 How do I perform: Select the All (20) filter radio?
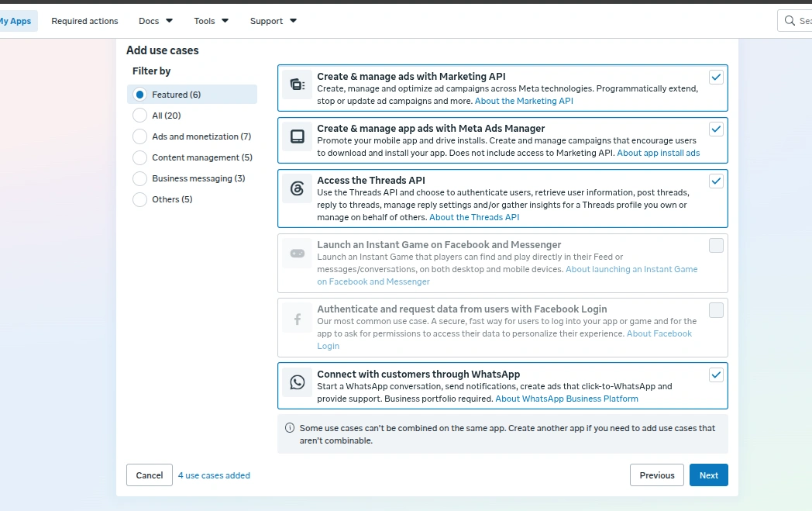pyautogui.click(x=139, y=115)
